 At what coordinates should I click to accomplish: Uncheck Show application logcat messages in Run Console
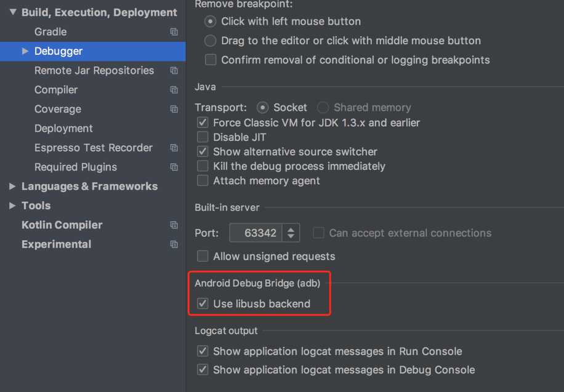pyautogui.click(x=203, y=351)
